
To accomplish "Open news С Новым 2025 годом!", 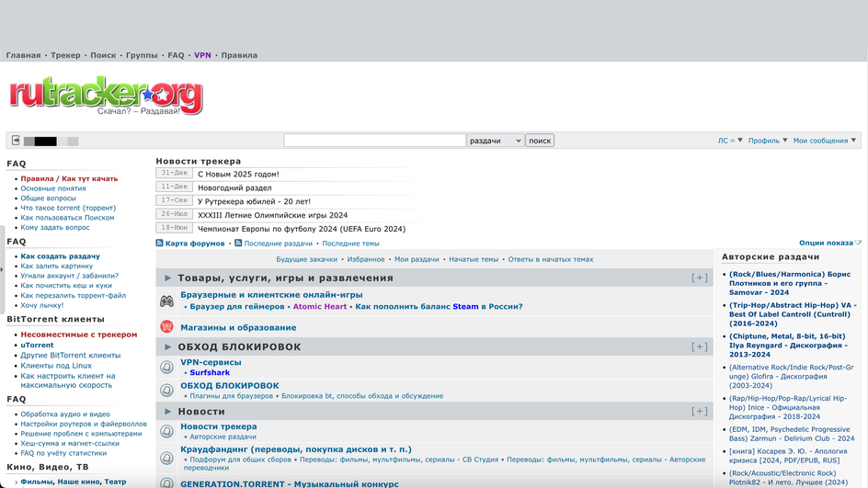I will [238, 174].
